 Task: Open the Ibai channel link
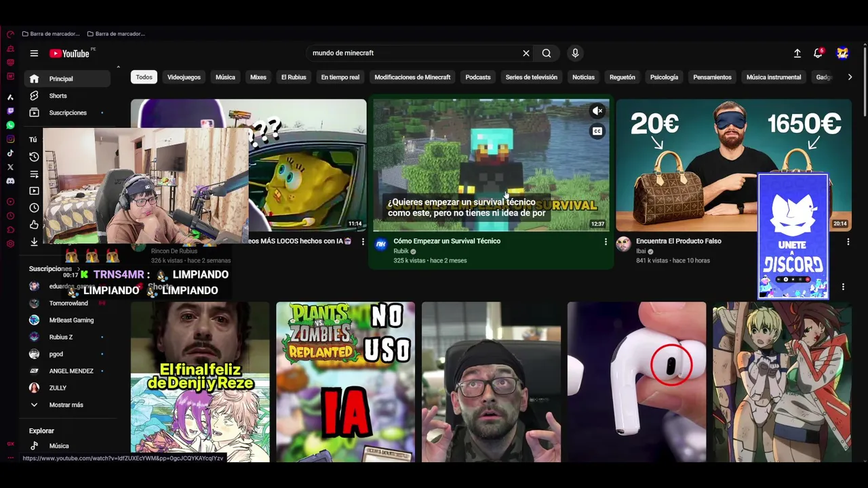point(641,251)
